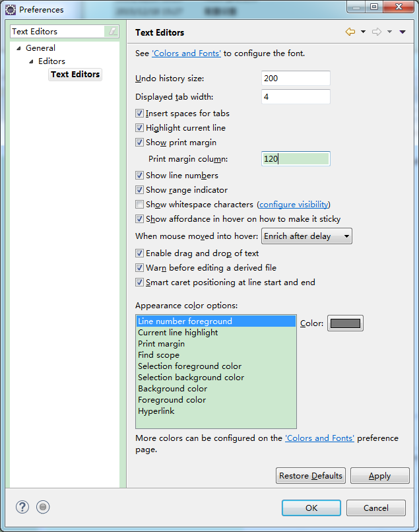Toggle Show line numbers checkbox
The height and width of the screenshot is (532, 419).
[x=139, y=176]
